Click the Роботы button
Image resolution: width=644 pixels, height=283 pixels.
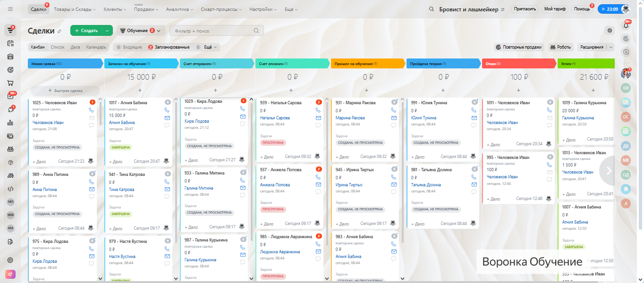click(559, 47)
